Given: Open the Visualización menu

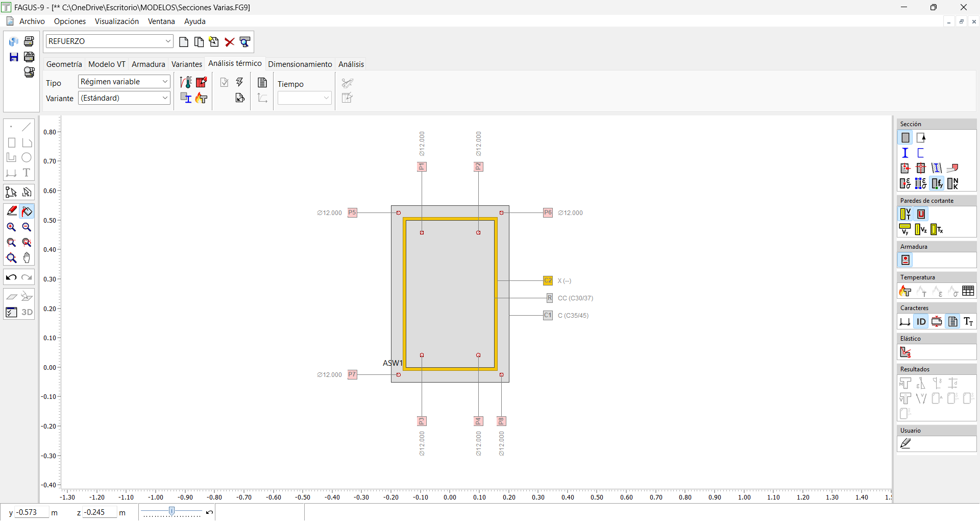Looking at the screenshot, I should pos(116,21).
